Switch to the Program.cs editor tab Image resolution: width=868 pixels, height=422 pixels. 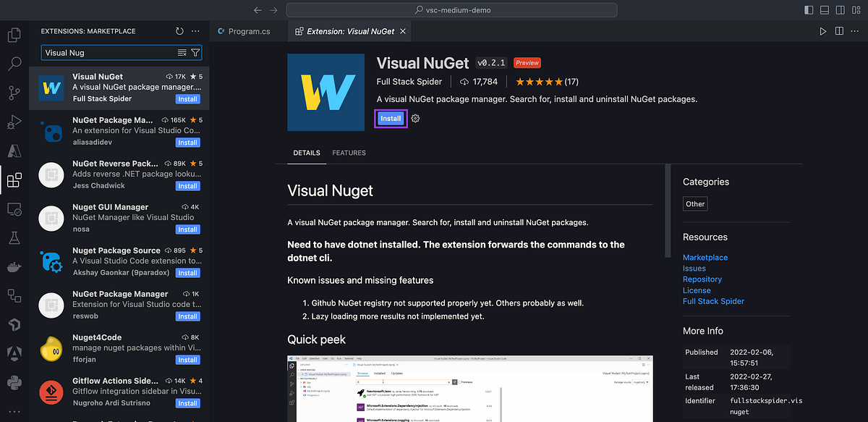click(246, 31)
